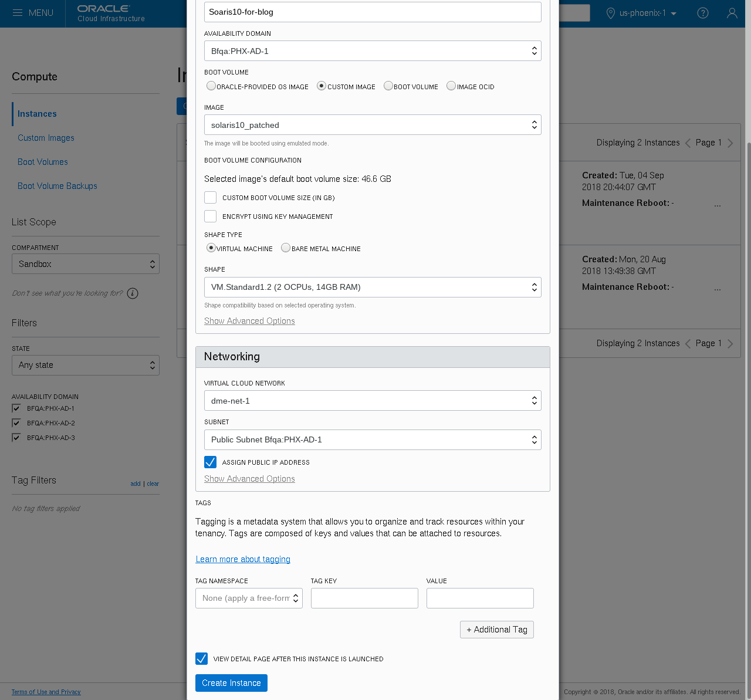Go to previous page in top pagination
This screenshot has width=751, height=700.
coord(688,143)
